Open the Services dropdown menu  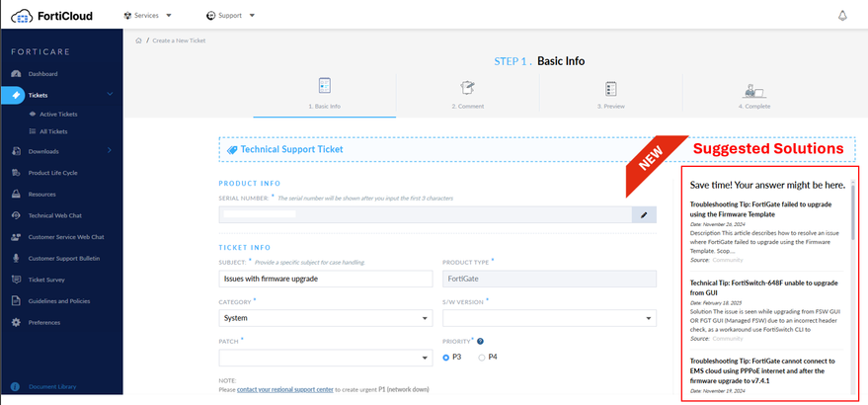tap(148, 16)
